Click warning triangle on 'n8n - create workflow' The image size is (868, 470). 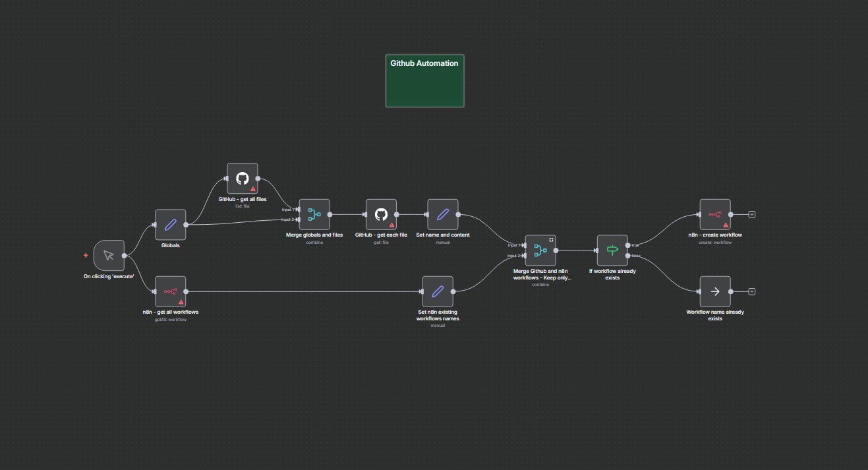pos(726,225)
